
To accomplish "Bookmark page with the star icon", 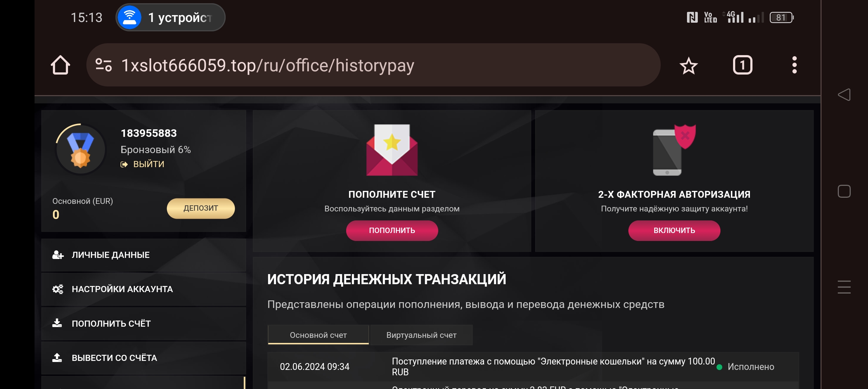I will 688,66.
